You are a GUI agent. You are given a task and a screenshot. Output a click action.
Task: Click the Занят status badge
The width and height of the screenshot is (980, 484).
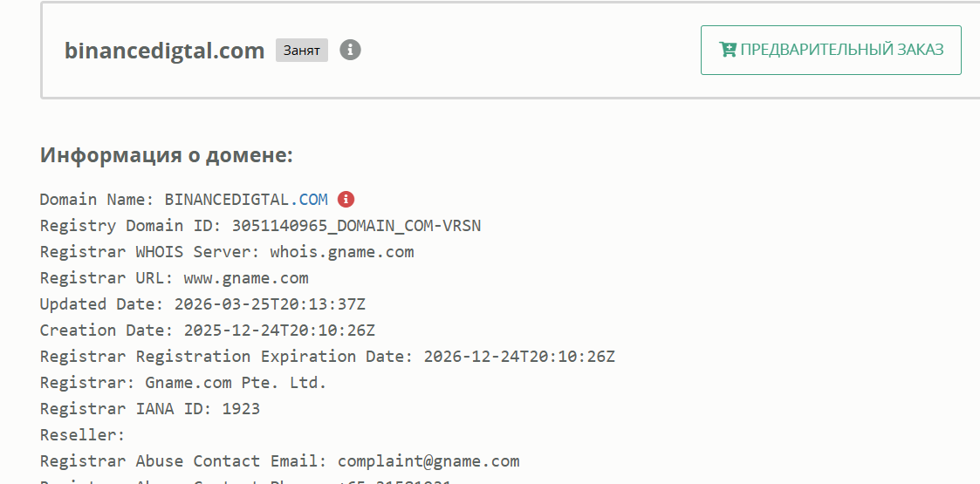click(301, 51)
